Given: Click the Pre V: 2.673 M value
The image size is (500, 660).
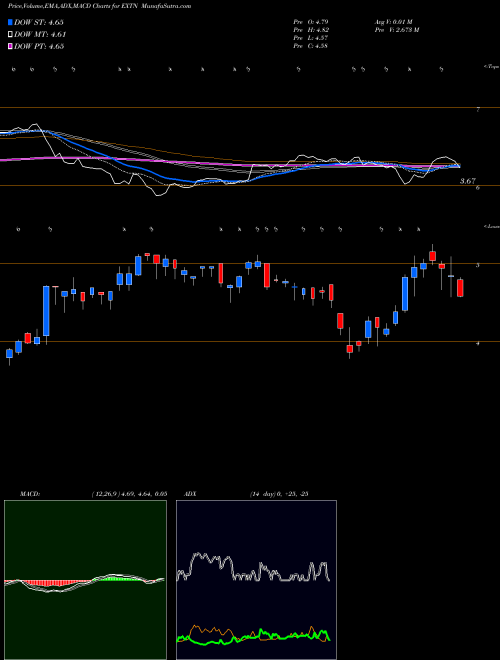Looking at the screenshot, I should [x=397, y=30].
